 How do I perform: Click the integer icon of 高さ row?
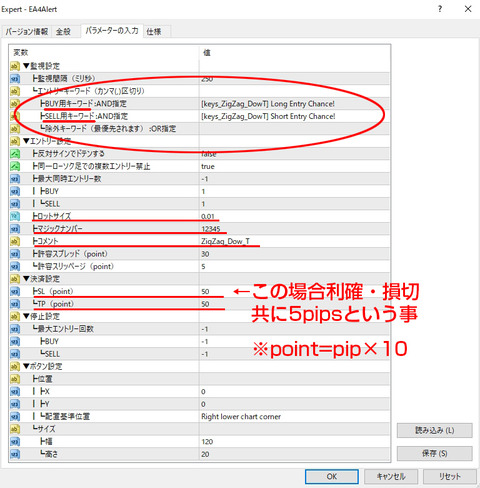15,454
